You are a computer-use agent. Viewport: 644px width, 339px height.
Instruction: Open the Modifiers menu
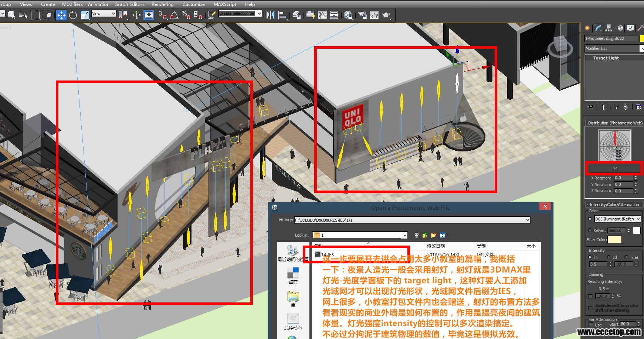coord(72,4)
